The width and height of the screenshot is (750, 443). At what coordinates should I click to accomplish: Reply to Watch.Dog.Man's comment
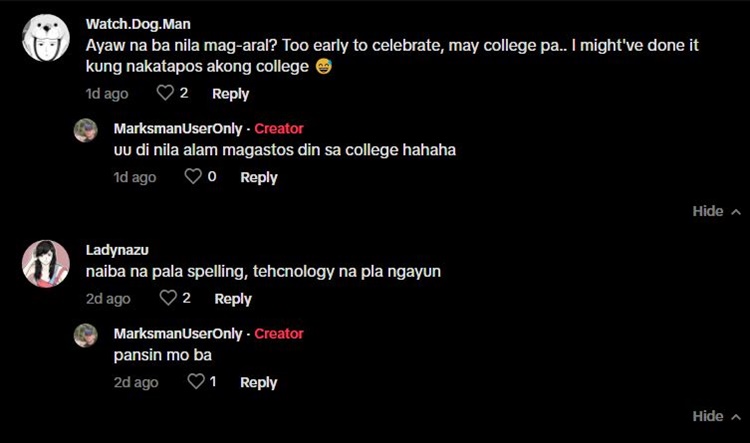point(230,93)
